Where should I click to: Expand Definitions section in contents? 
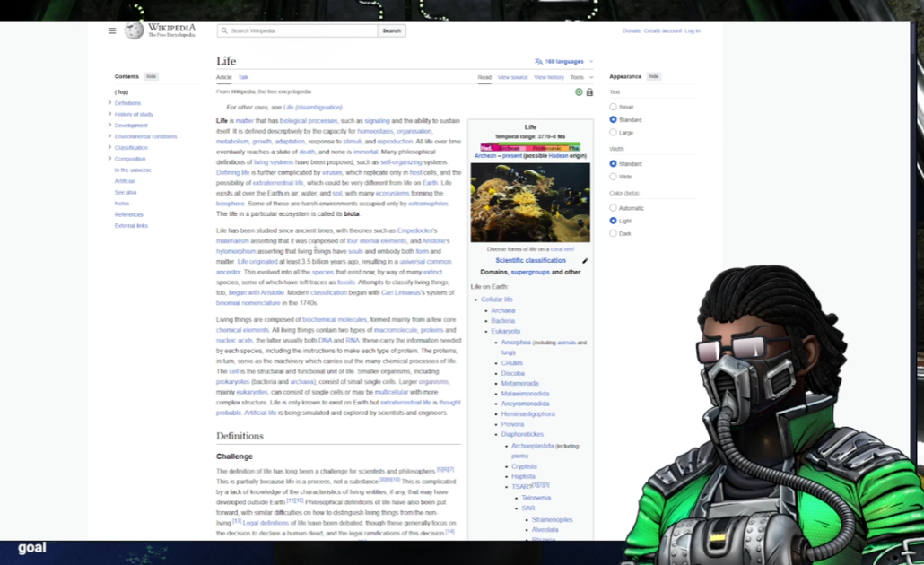(109, 102)
